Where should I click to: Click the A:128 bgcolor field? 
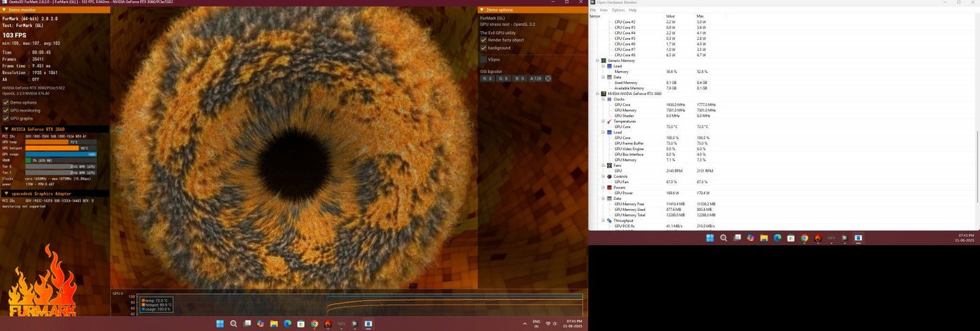(536, 78)
